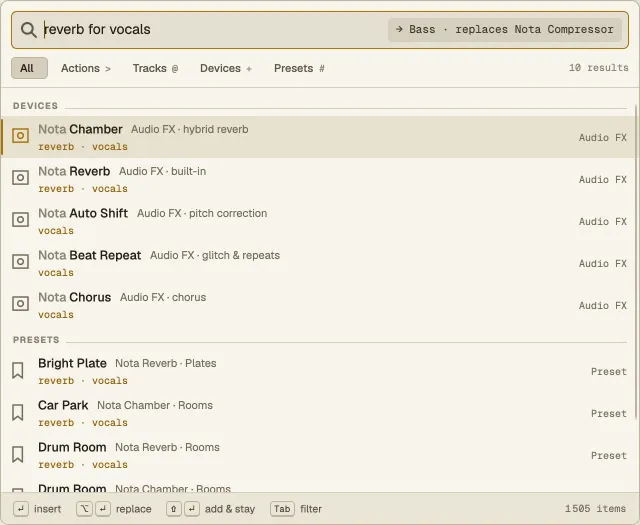Click the 'reverb · vocals' tags under Bright Plate

83,381
